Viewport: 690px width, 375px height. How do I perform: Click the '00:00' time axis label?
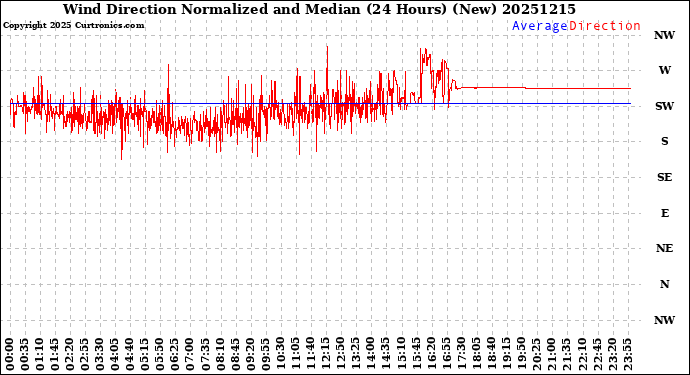point(10,355)
